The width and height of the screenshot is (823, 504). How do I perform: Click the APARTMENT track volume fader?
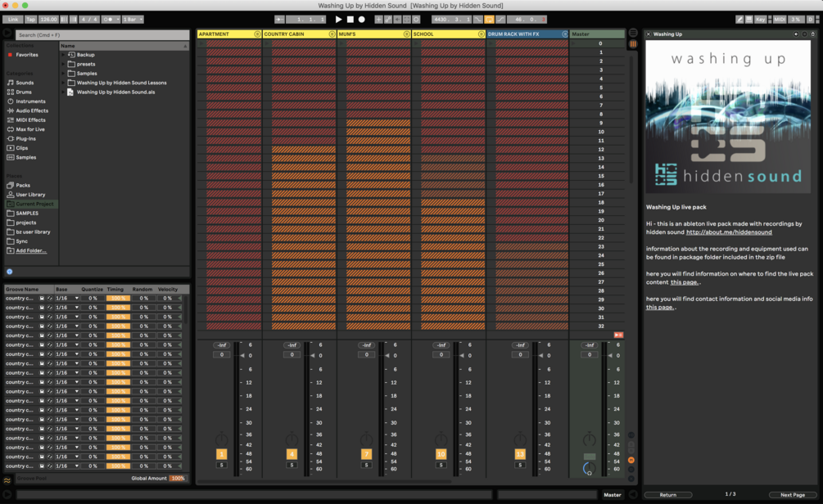pyautogui.click(x=242, y=356)
